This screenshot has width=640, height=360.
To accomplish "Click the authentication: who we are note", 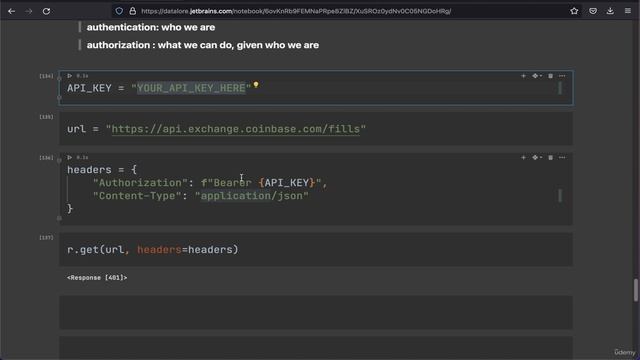I will click(x=151, y=27).
